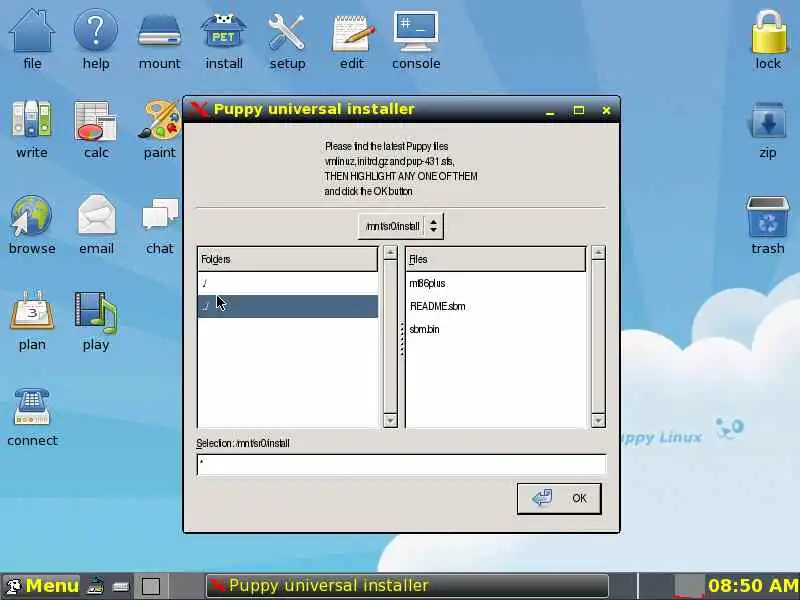Viewport: 800px width, 600px height.
Task: Open the file manager desktop icon
Action: [32, 40]
